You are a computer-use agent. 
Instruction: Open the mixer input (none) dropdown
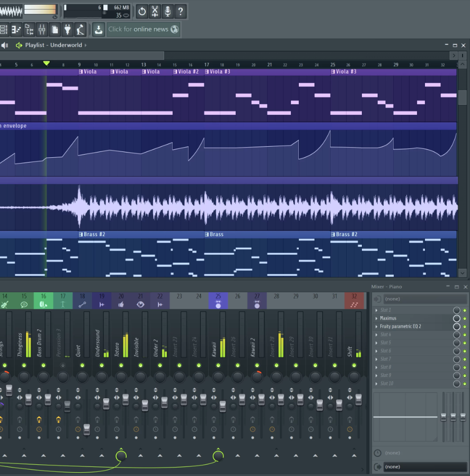coord(425,299)
